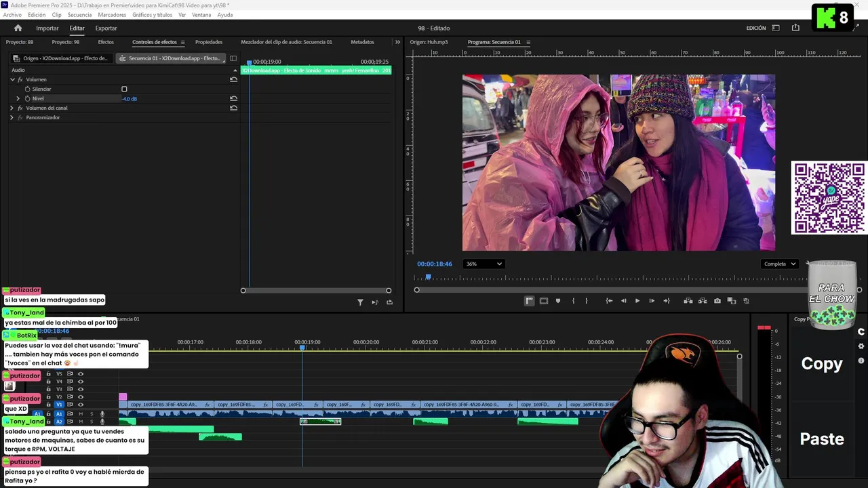Collapse the Volumen effect group
The width and height of the screenshot is (868, 488).
tap(12, 79)
